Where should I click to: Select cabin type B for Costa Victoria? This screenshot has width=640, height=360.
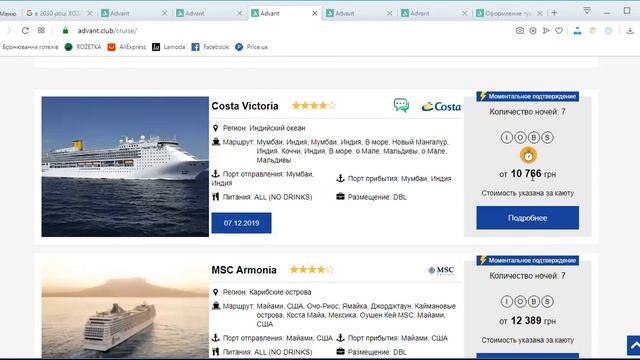[x=534, y=138]
